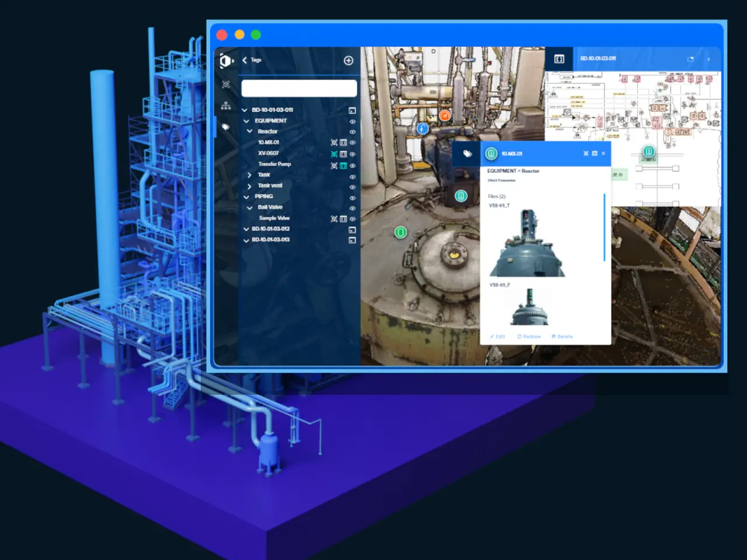747x560 pixels.
Task: Locate Sample Valve in 3D scan icon
Action: point(334,219)
